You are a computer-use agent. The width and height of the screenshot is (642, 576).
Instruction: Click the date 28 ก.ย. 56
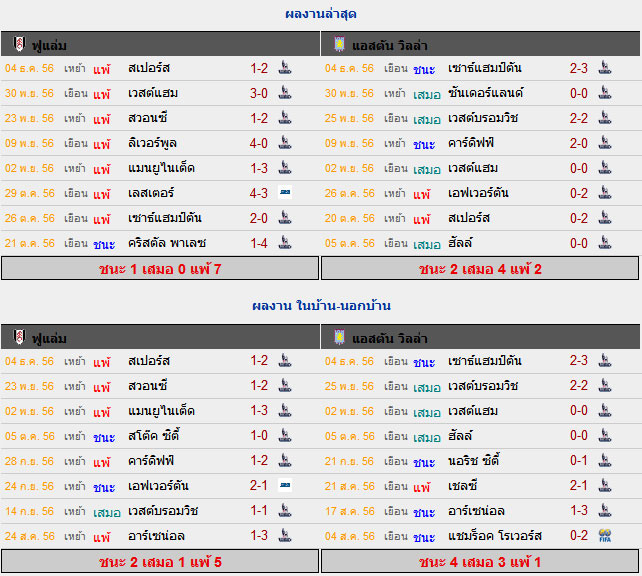coord(29,461)
